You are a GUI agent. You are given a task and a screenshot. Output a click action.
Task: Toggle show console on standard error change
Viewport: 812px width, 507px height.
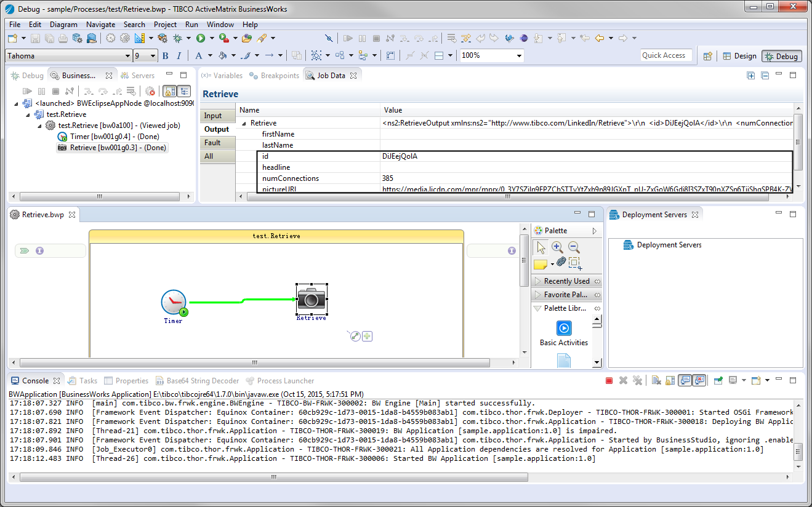pyautogui.click(x=699, y=381)
